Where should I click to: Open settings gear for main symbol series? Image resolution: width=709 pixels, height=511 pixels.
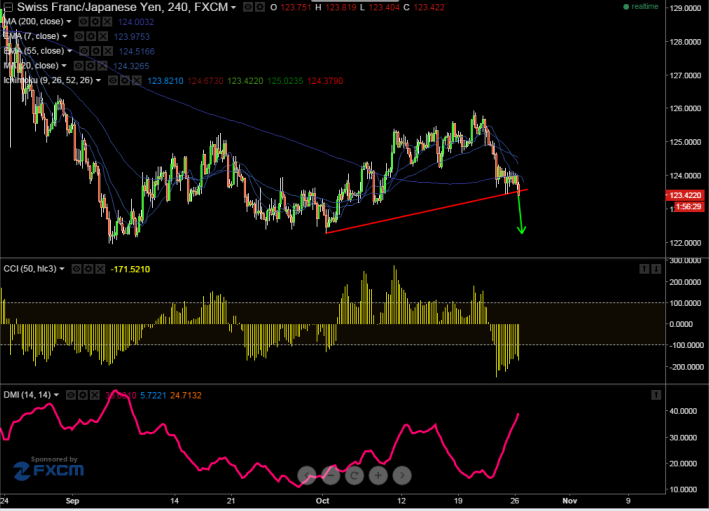point(260,7)
